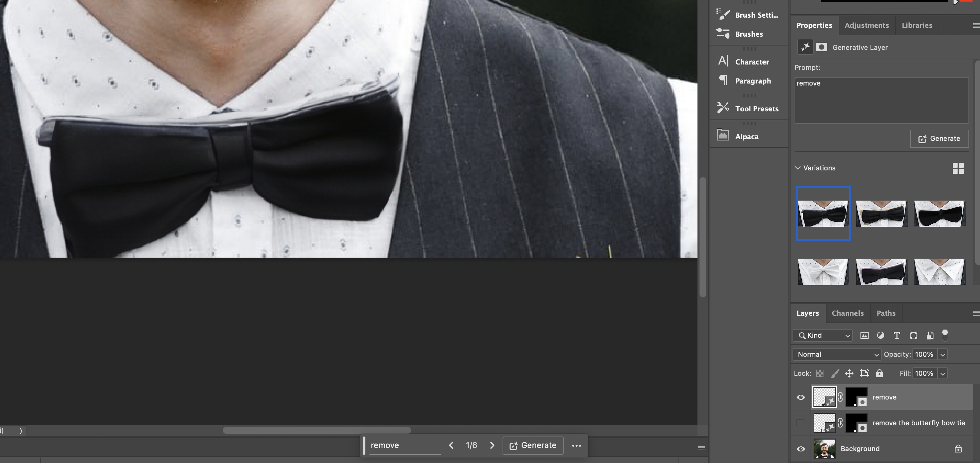Open the Brush Settings panel icon

click(x=723, y=15)
